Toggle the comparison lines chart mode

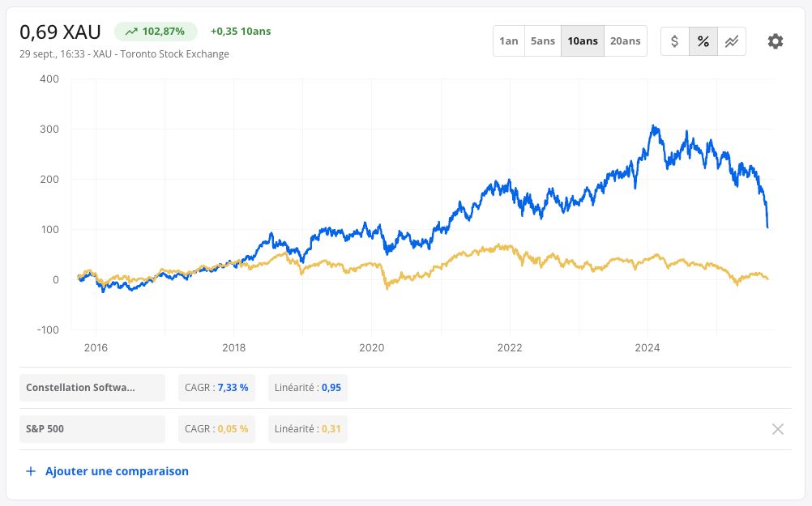point(732,41)
